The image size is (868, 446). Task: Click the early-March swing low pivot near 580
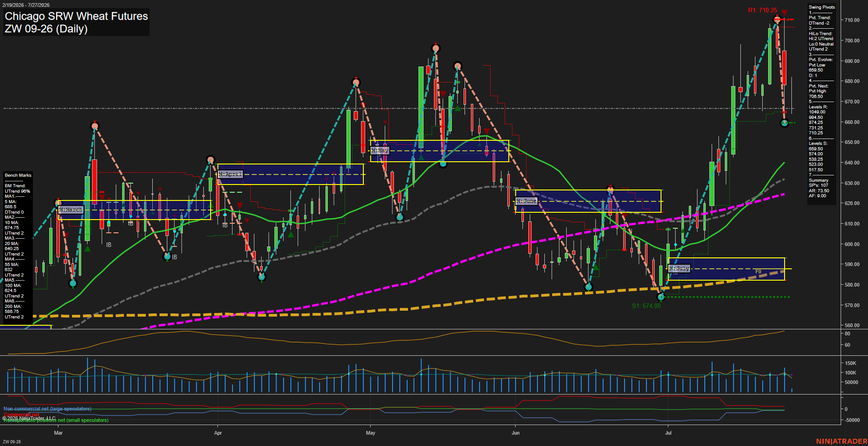[x=73, y=283]
